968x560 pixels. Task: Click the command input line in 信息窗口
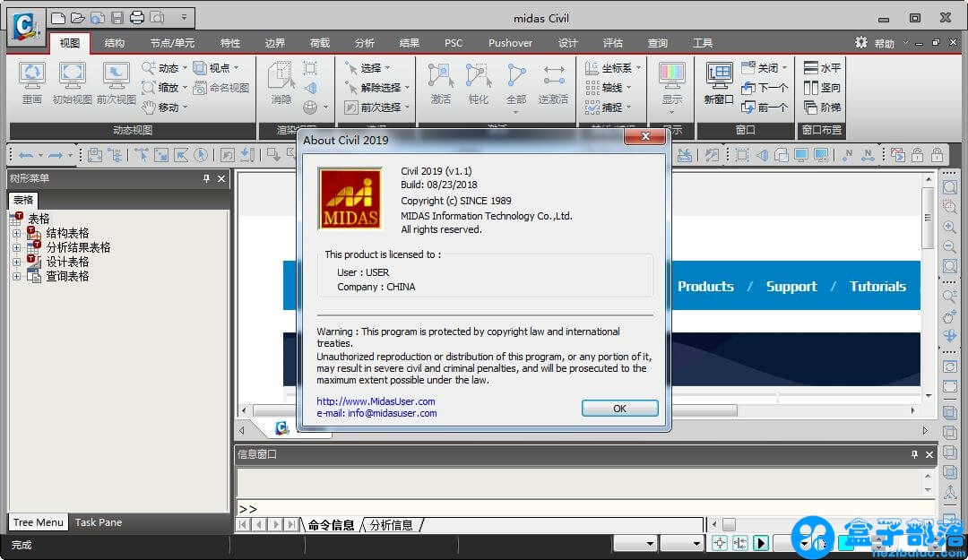pos(586,509)
